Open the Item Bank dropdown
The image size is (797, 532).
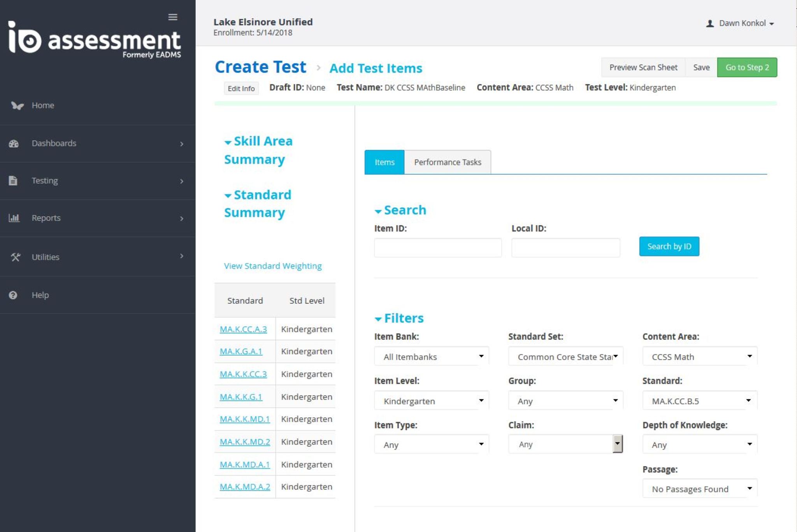click(431, 357)
